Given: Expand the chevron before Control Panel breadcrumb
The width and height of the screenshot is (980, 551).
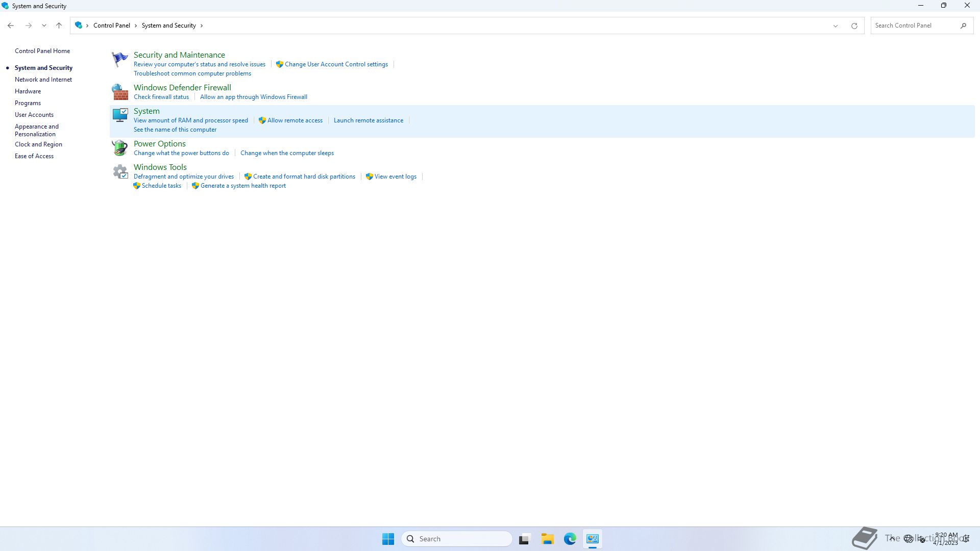Looking at the screenshot, I should click(x=88, y=26).
